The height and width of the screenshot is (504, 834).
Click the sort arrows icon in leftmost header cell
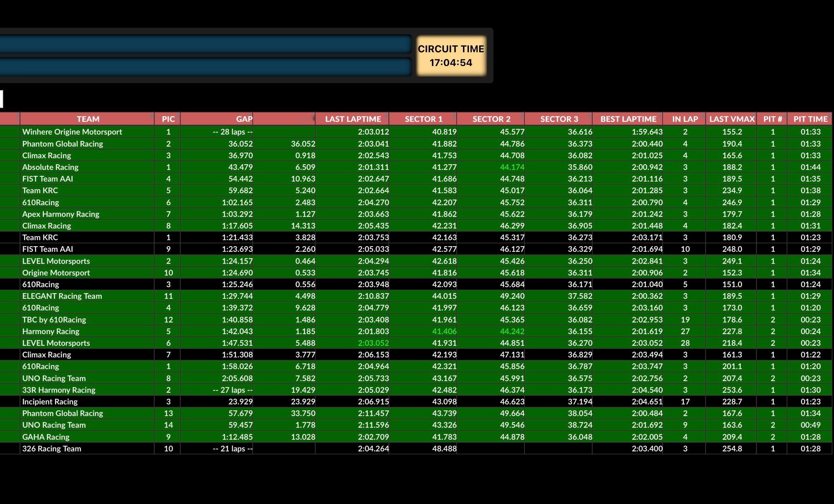pyautogui.click(x=17, y=116)
